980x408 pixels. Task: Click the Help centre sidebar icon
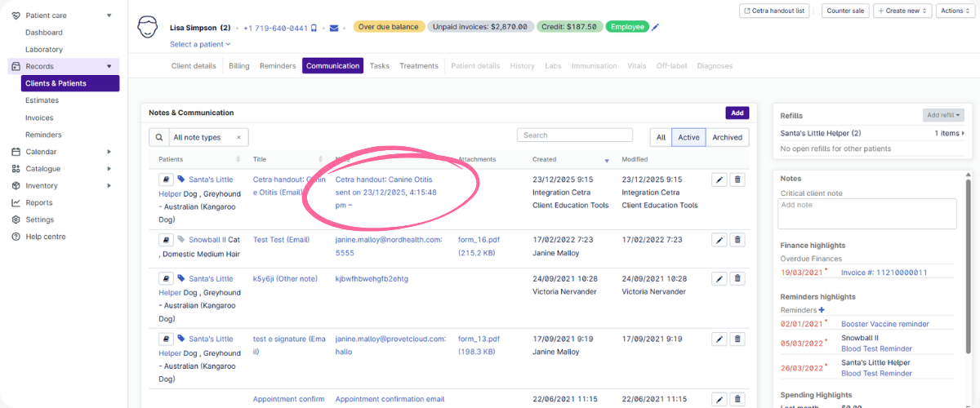16,237
